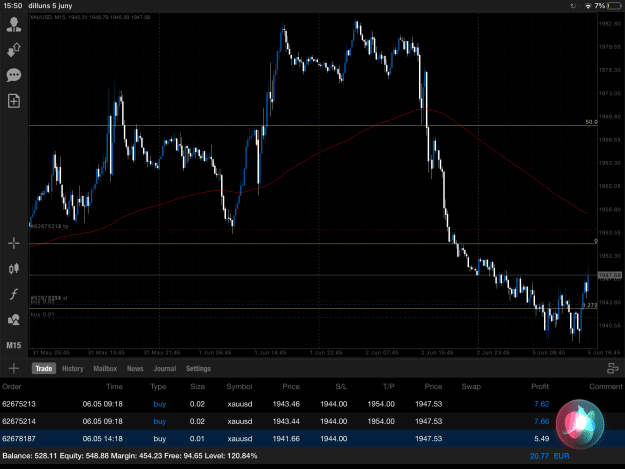Open the Settings tab

(x=198, y=369)
